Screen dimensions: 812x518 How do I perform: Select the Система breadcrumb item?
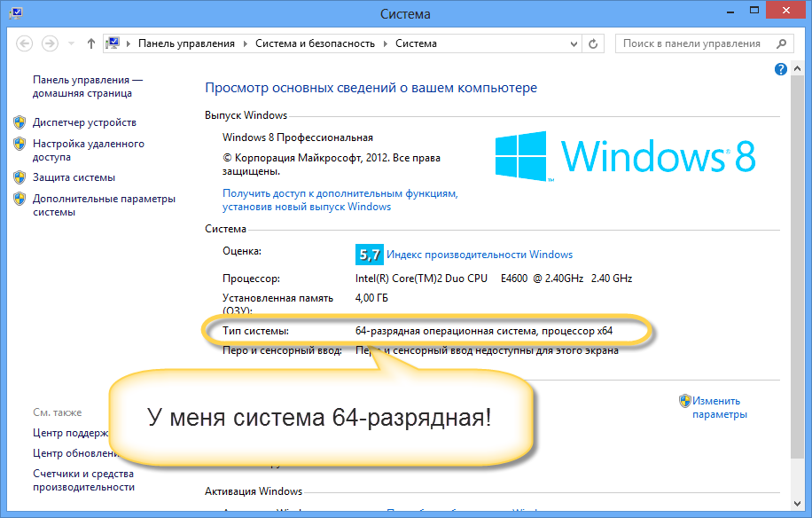416,43
